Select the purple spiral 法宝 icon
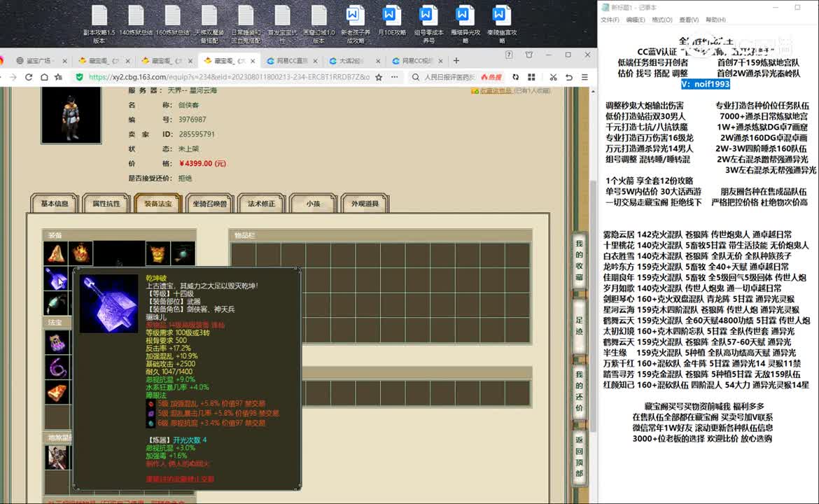 [57, 367]
